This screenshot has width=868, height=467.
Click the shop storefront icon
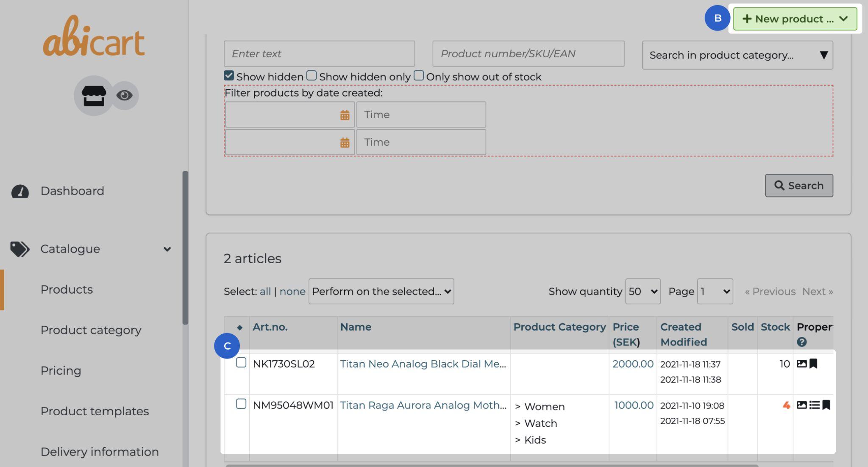[94, 95]
